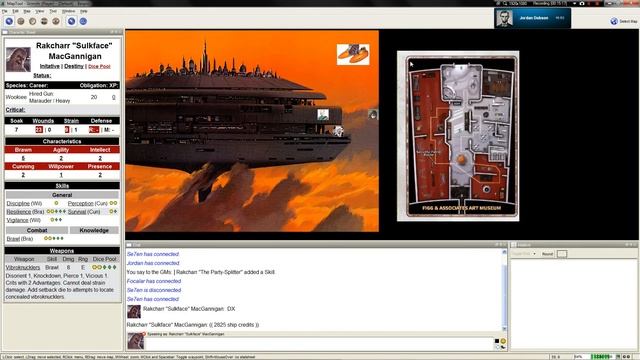640x360 pixels.
Task: Click the Jordan Dobson webcam overlay portrait
Action: (x=504, y=18)
